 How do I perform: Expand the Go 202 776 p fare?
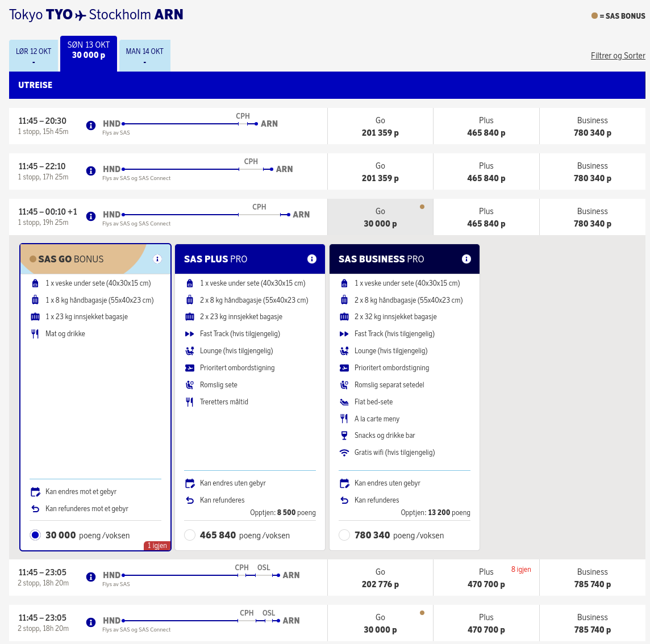pos(380,578)
